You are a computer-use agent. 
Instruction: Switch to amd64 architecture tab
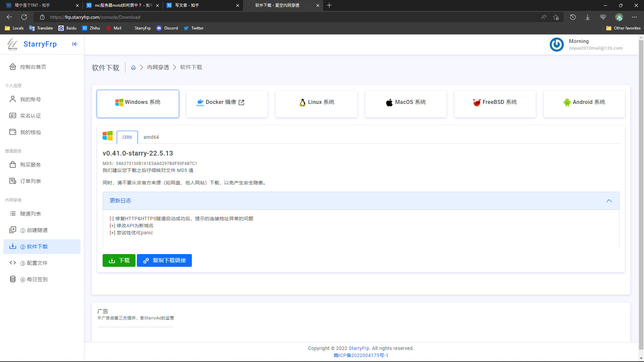[x=151, y=137]
